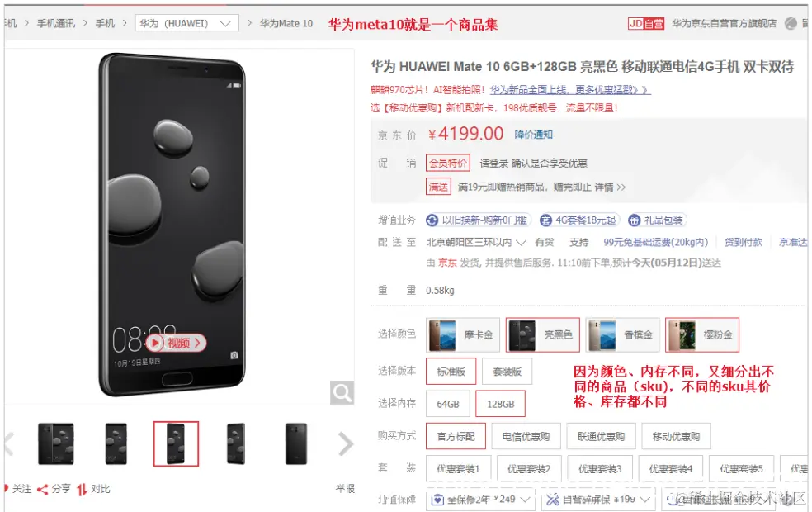Open 全保修2年 warranty dropdown
Screen dimensions: 812x512
coord(480,500)
